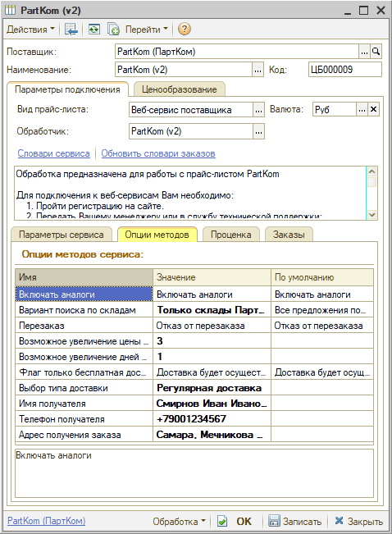This screenshot has width=392, height=534.
Task: Open the Заказы tab
Action: click(289, 235)
